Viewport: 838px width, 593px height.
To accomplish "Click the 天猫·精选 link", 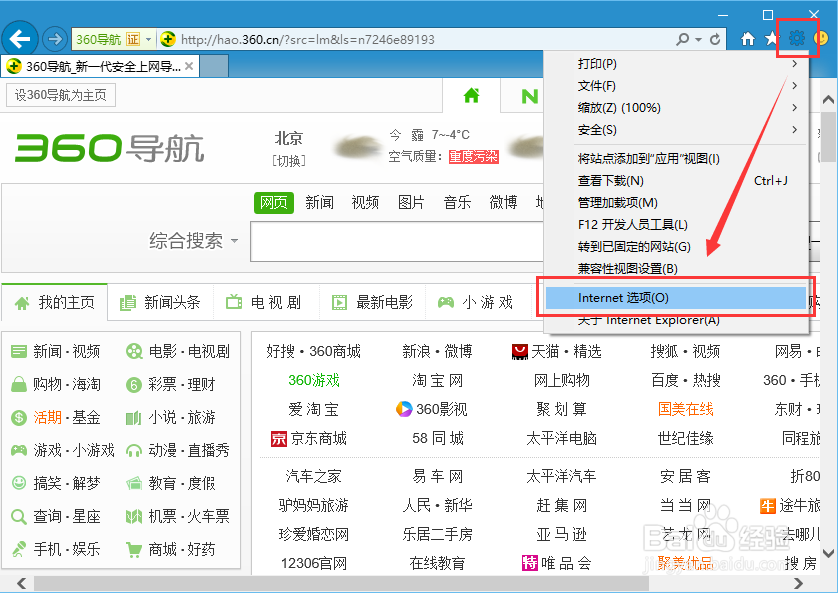I will (556, 352).
